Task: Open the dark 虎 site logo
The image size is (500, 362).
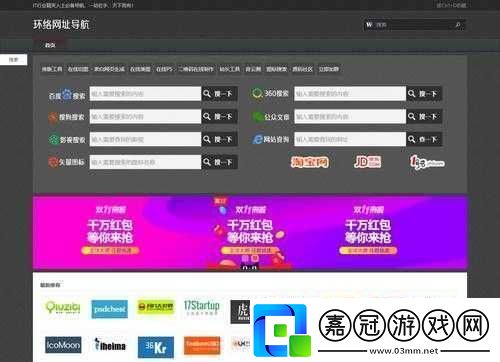Action: click(240, 312)
